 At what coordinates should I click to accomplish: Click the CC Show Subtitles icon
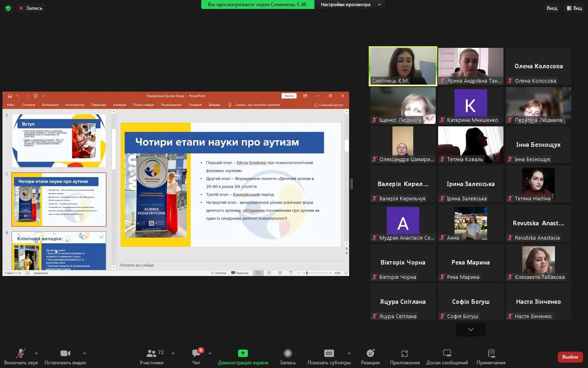(x=329, y=353)
